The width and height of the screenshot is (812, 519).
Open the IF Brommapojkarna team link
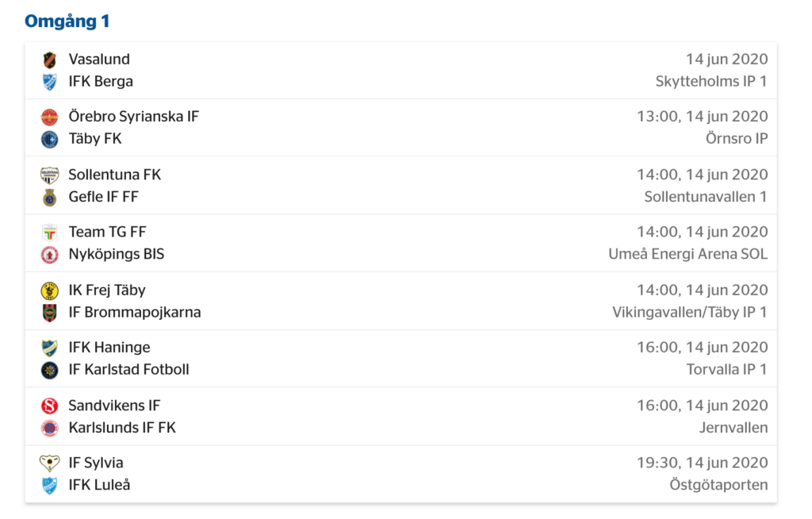pos(135,312)
